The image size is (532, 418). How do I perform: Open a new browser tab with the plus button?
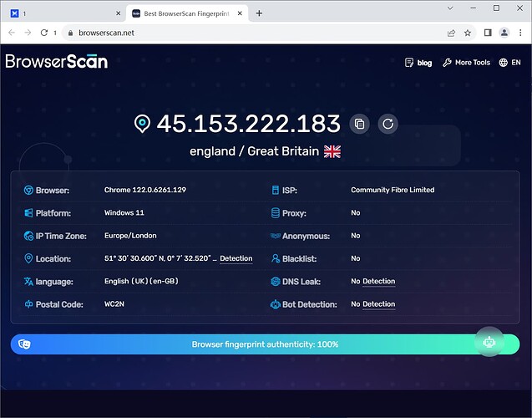click(259, 13)
